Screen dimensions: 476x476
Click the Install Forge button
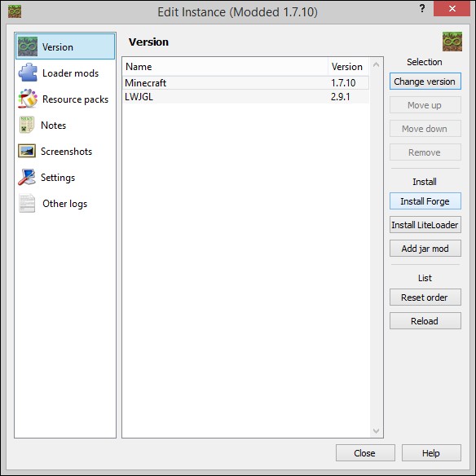tap(425, 201)
